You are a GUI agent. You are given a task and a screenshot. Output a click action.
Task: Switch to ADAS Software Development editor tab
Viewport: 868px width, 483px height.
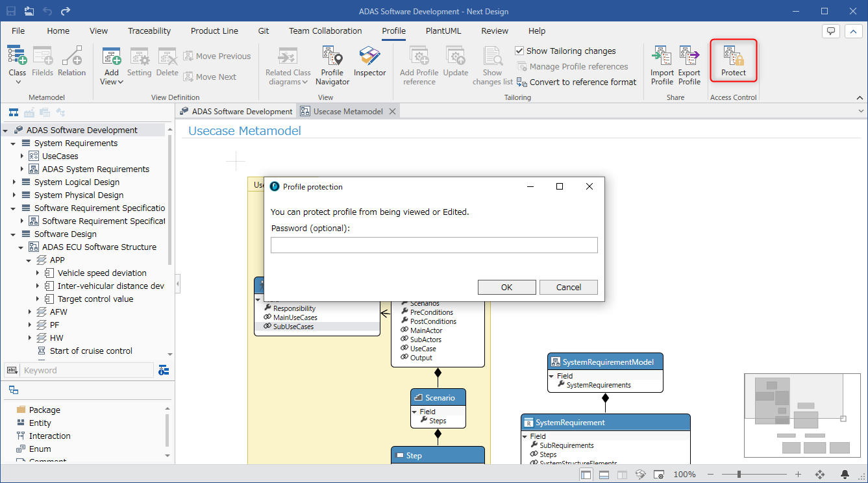pos(236,111)
